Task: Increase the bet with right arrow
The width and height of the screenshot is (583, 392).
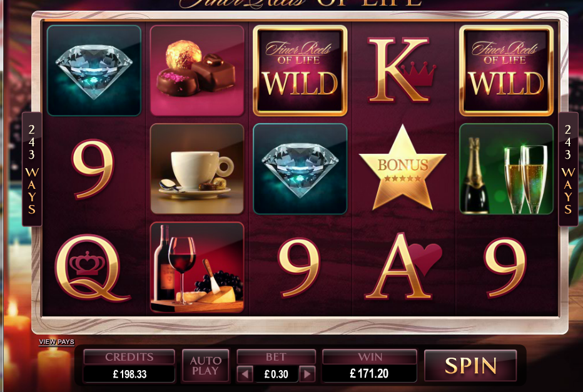Action: (307, 374)
